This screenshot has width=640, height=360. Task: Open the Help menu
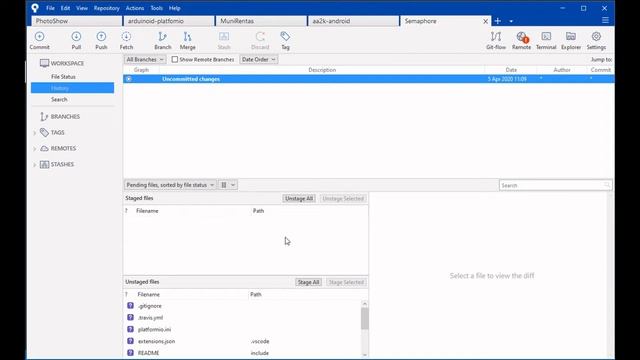(x=175, y=8)
